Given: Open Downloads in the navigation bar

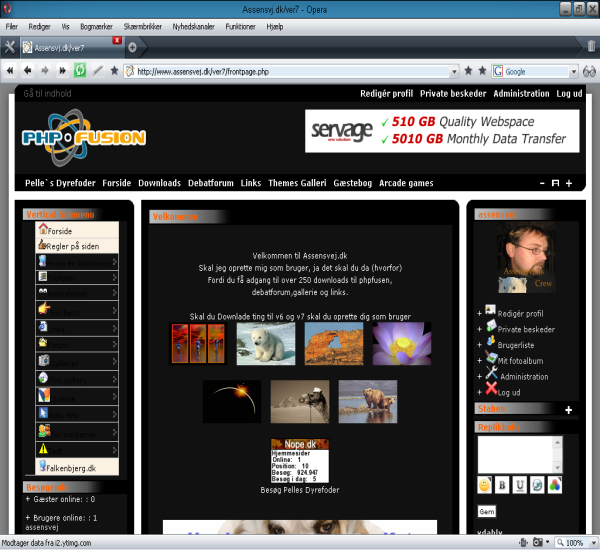Looking at the screenshot, I should coord(160,183).
